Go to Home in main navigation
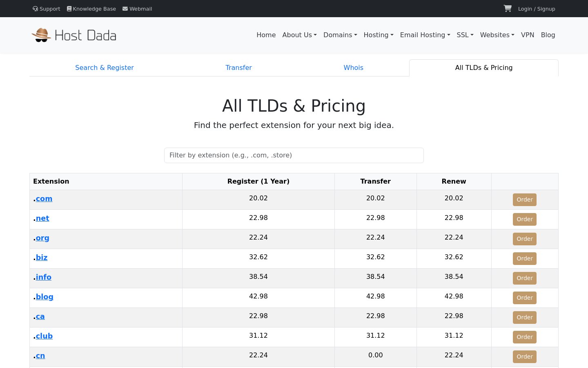588x368 pixels. [x=266, y=35]
